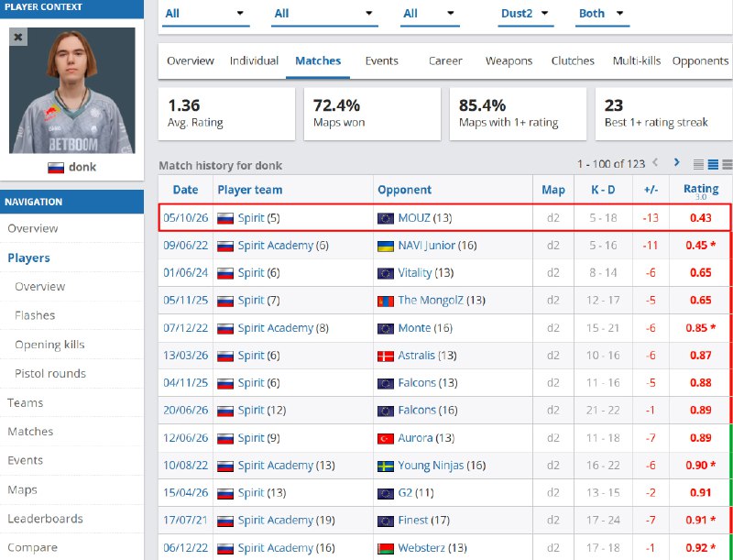Click the 0.43 rating in MOUZ row
The width and height of the screenshot is (733, 560).
(x=700, y=218)
